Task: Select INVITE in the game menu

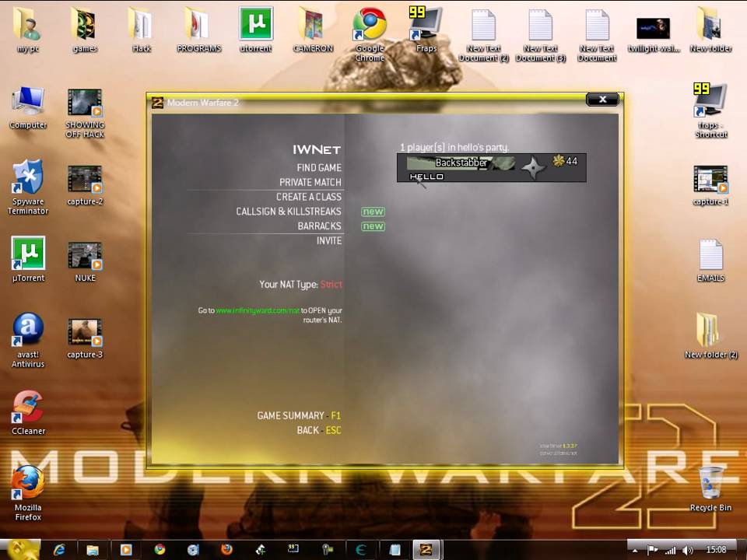Action: pyautogui.click(x=328, y=240)
